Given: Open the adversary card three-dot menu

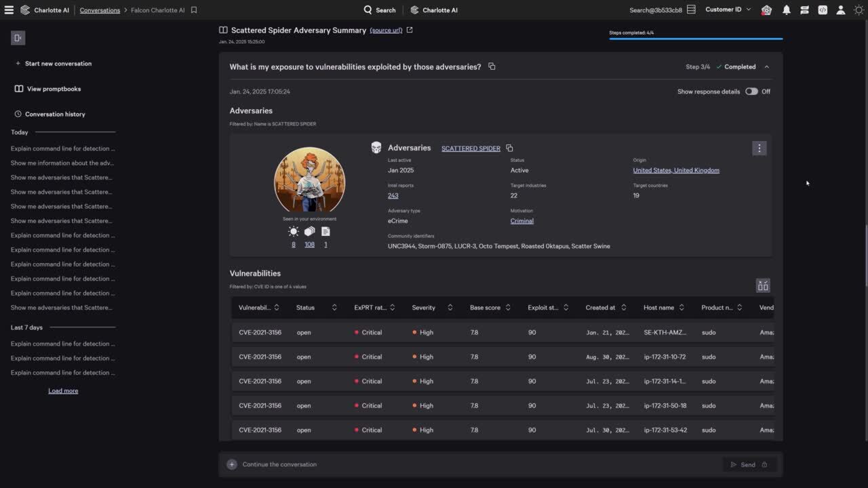Looking at the screenshot, I should tap(759, 148).
